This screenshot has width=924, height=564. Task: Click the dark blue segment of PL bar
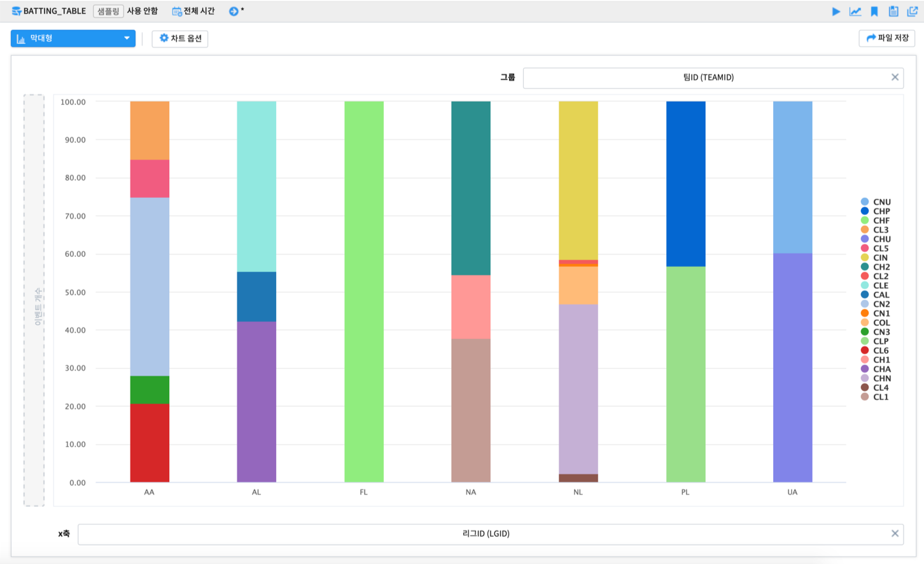[x=686, y=184]
